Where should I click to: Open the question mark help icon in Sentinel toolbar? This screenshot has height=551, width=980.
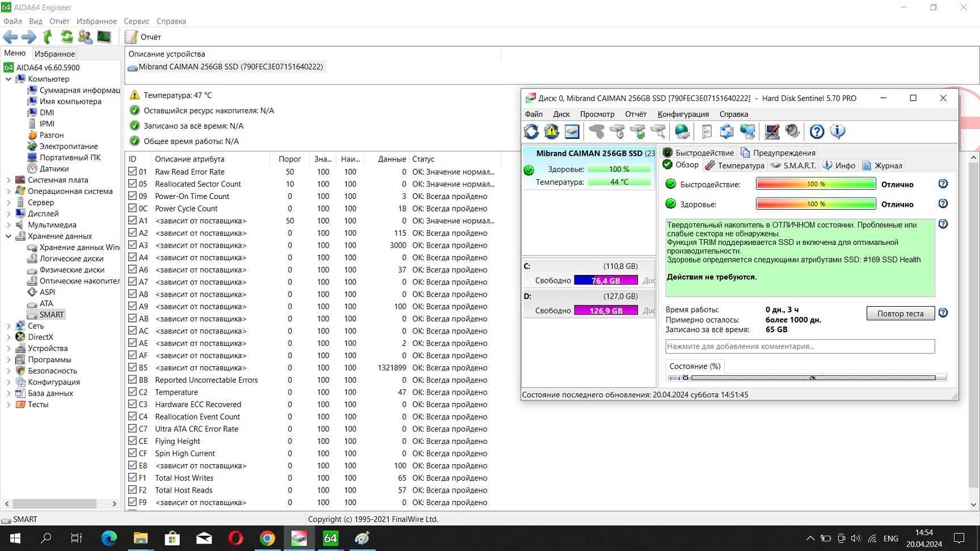(817, 132)
